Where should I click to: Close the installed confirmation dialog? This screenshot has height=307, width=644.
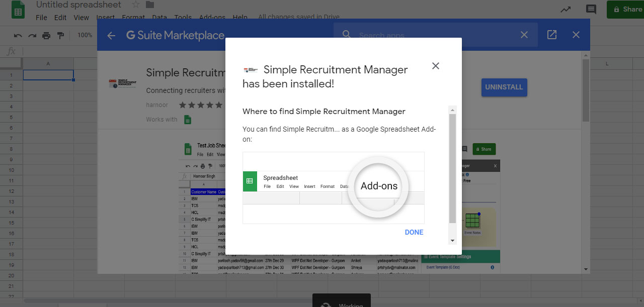436,66
